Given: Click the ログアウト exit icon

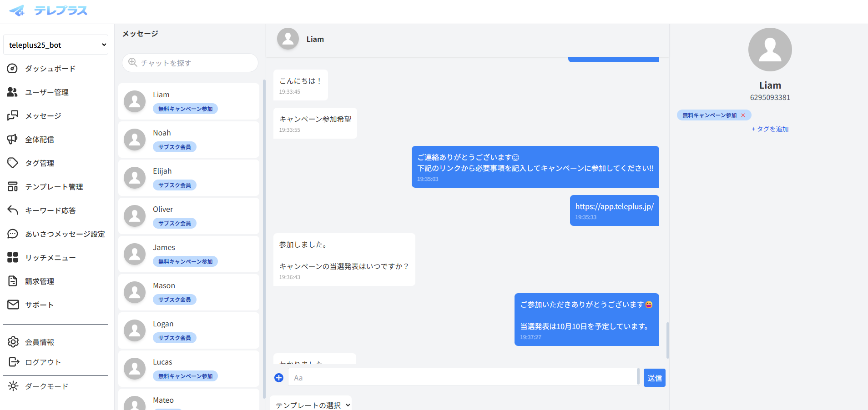Looking at the screenshot, I should pyautogui.click(x=14, y=362).
